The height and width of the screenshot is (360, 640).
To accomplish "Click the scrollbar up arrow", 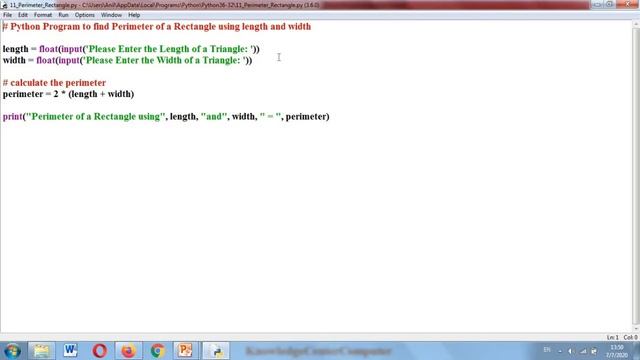I will tap(636, 24).
